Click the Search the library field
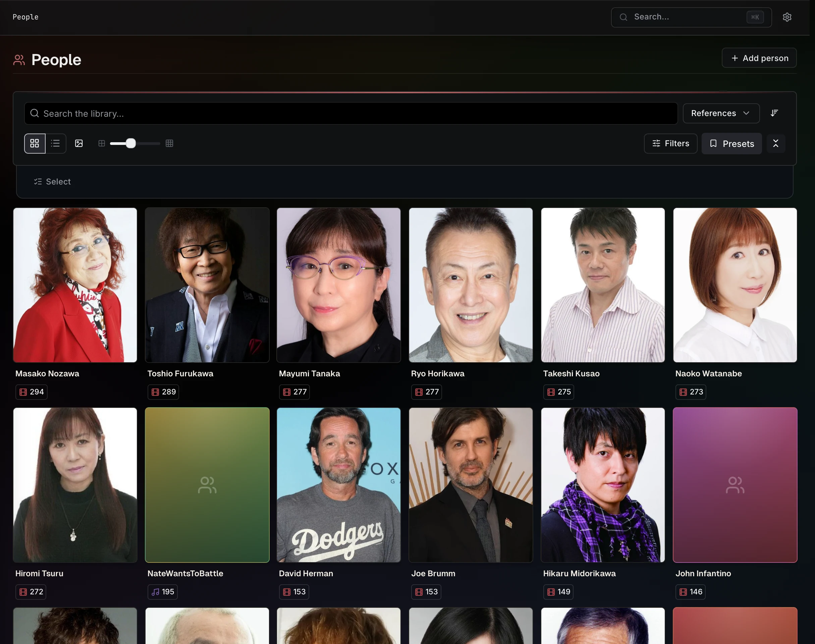Screen dimensions: 815x644 pyautogui.click(x=350, y=113)
